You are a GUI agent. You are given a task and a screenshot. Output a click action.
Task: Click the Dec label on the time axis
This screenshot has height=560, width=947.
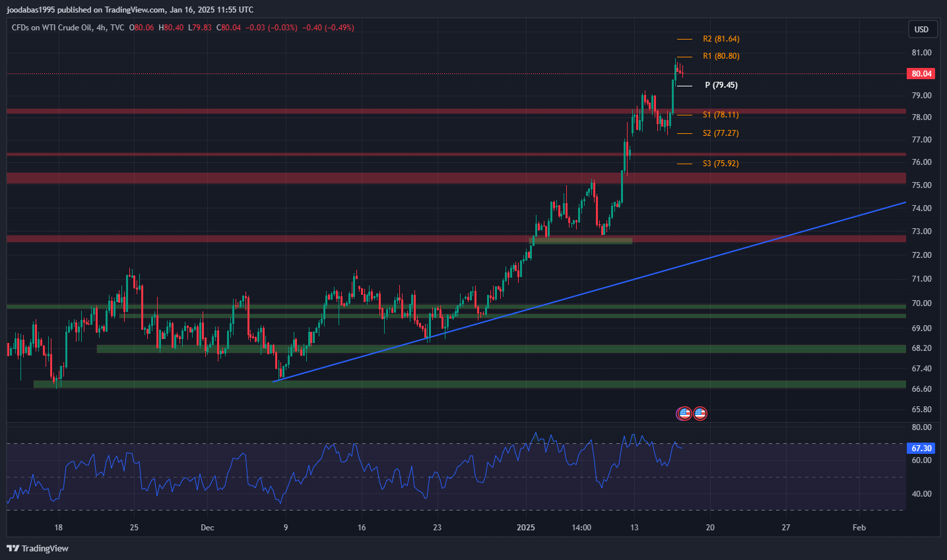click(x=207, y=528)
